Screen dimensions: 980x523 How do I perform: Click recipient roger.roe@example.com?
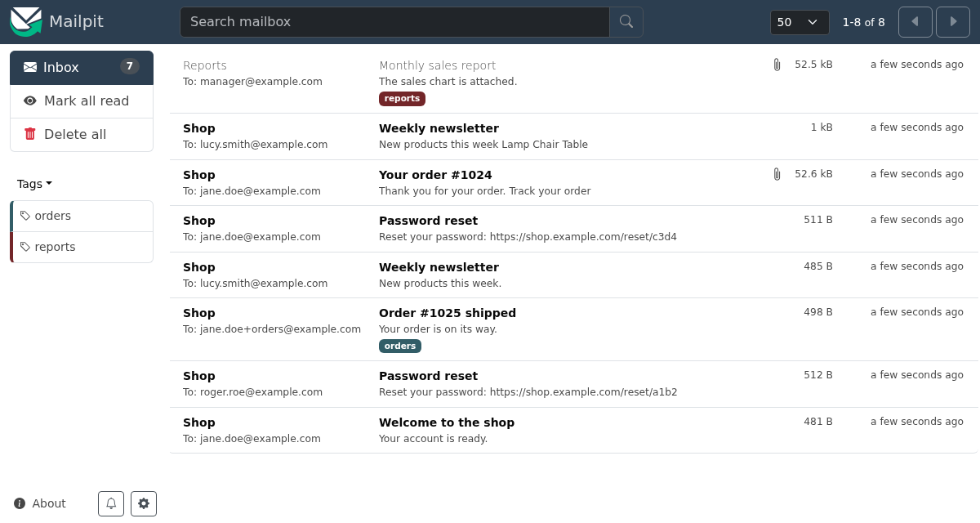[x=261, y=392]
